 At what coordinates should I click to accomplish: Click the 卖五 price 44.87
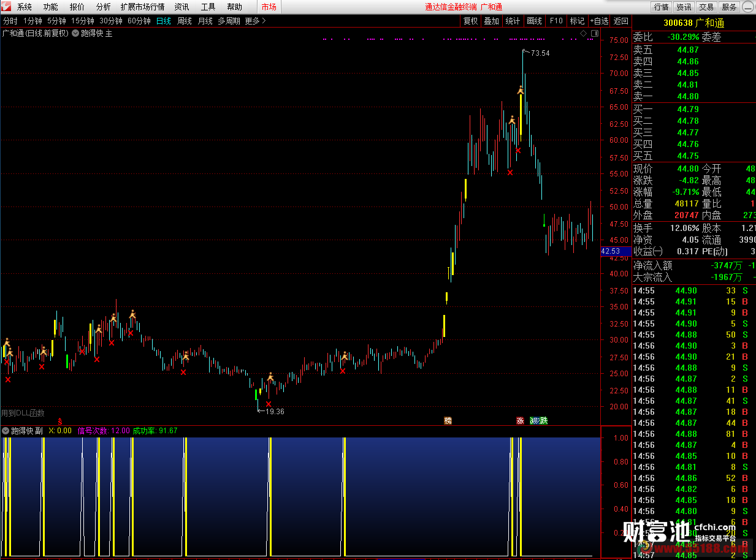pyautogui.click(x=688, y=50)
